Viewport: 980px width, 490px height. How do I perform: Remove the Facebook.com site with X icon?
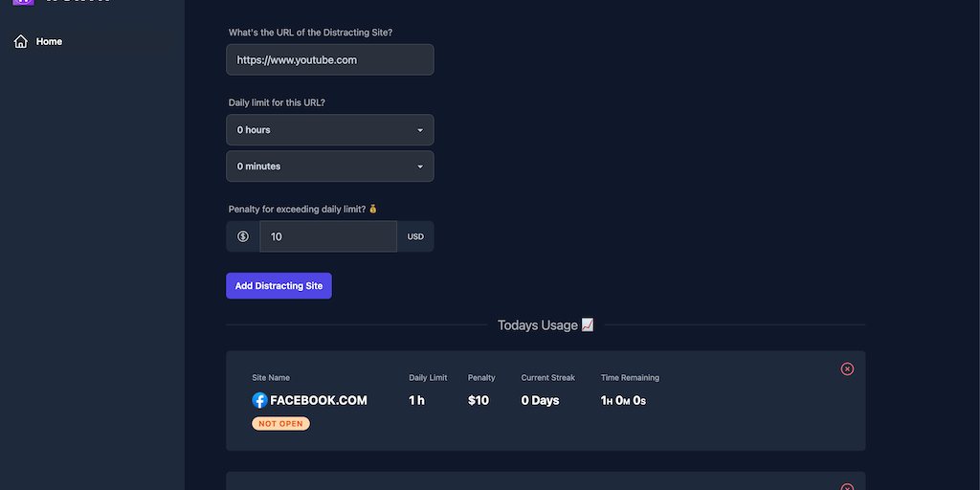[x=847, y=369]
